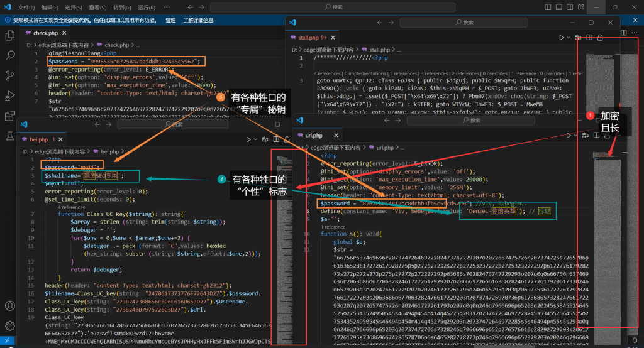Viewport: 644px width, 348px height.
Task: Customize layout in main window title bar
Action: (580, 7)
